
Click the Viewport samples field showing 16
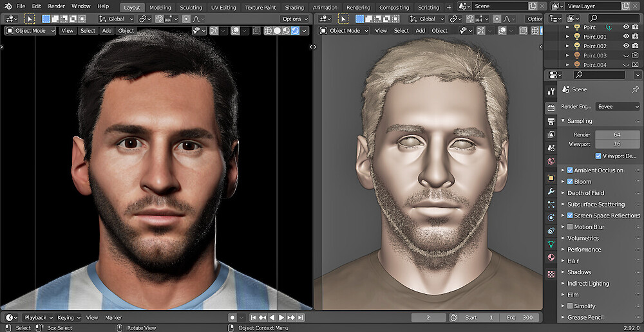[x=617, y=144]
